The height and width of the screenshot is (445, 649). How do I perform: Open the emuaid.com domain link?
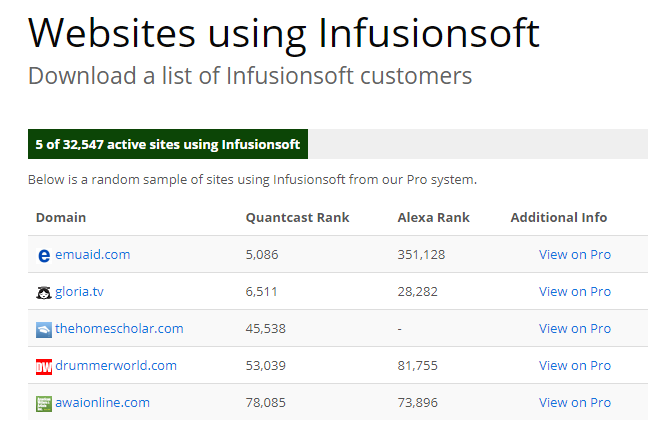click(93, 254)
